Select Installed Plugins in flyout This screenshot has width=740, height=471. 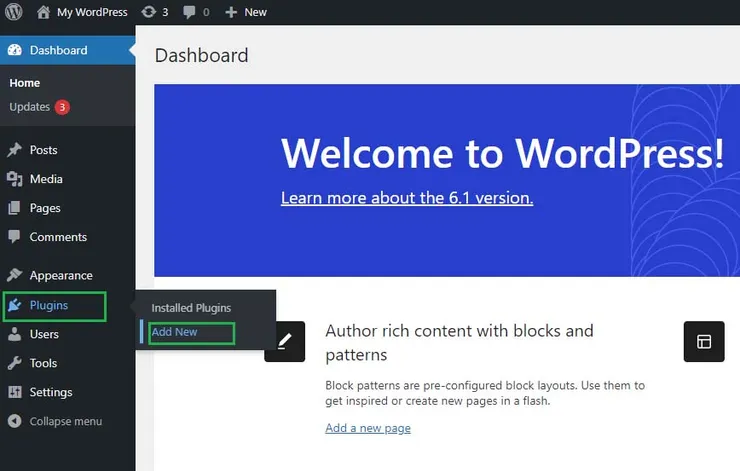[x=191, y=308]
